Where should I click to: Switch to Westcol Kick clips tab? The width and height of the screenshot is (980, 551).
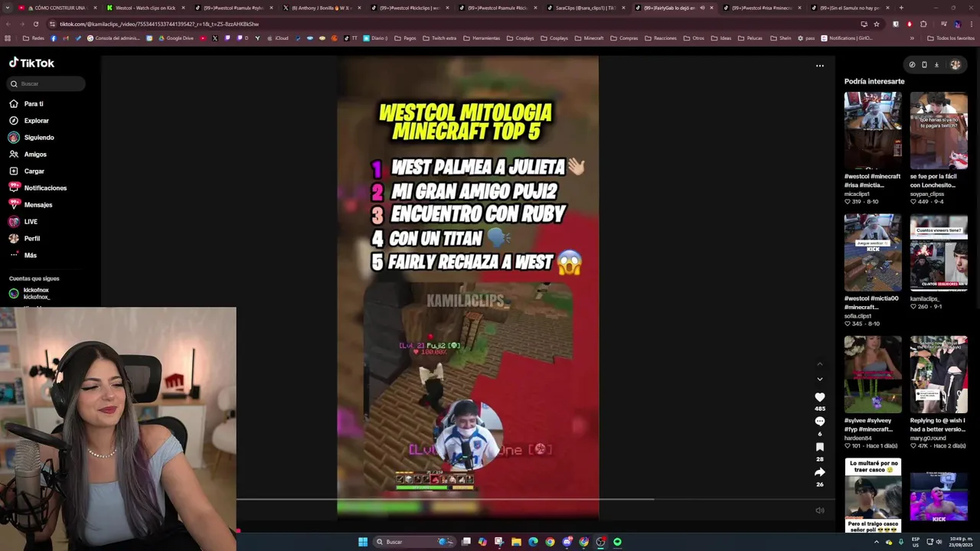pos(145,8)
